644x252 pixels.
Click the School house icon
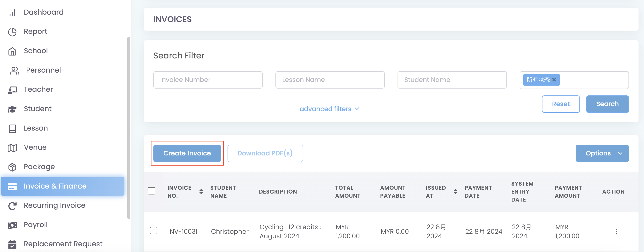pyautogui.click(x=12, y=51)
